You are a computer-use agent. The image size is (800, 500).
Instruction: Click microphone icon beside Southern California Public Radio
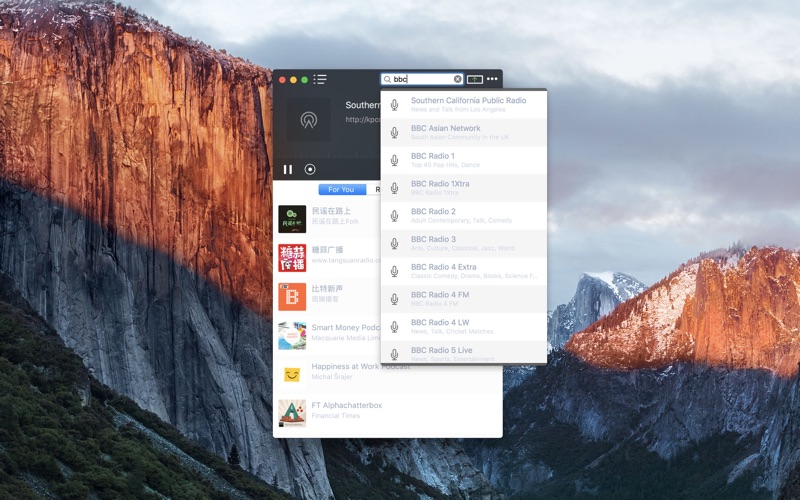point(394,105)
